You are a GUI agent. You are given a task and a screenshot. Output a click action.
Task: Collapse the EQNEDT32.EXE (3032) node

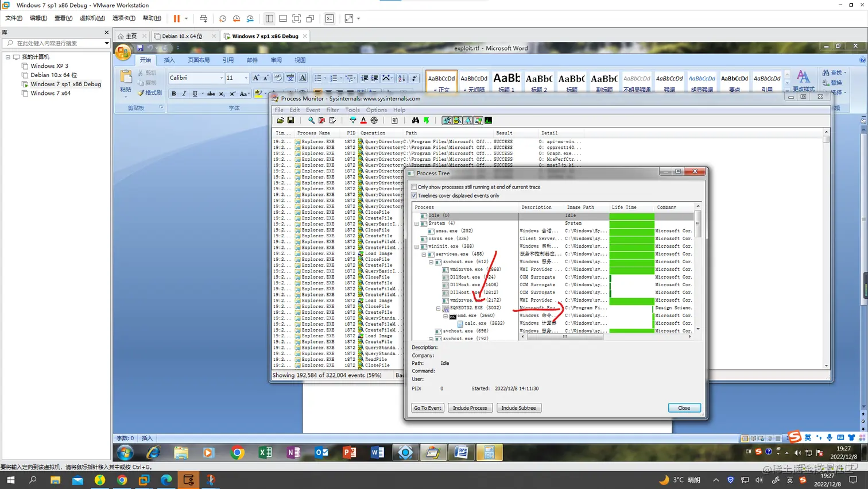(x=439, y=309)
